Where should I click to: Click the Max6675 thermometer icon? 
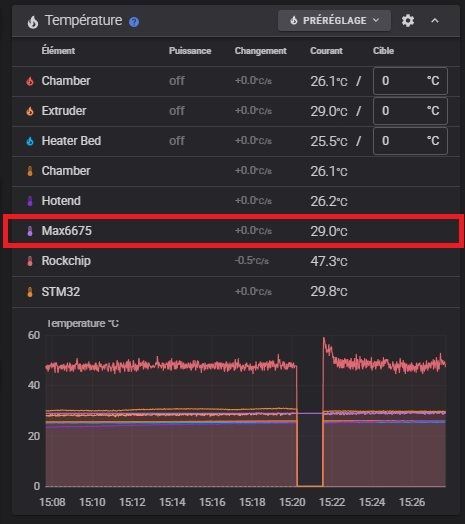(30, 231)
